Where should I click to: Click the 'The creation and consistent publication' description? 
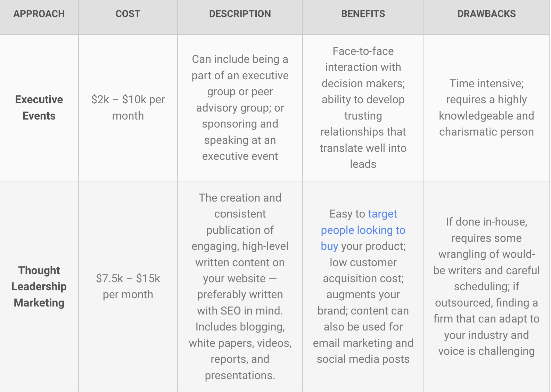240,286
